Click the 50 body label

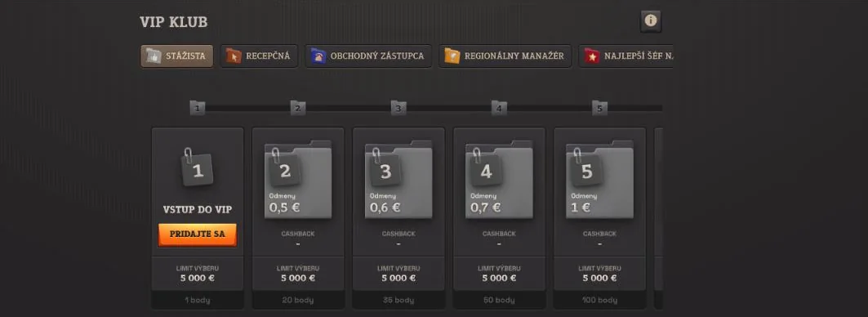(x=499, y=300)
